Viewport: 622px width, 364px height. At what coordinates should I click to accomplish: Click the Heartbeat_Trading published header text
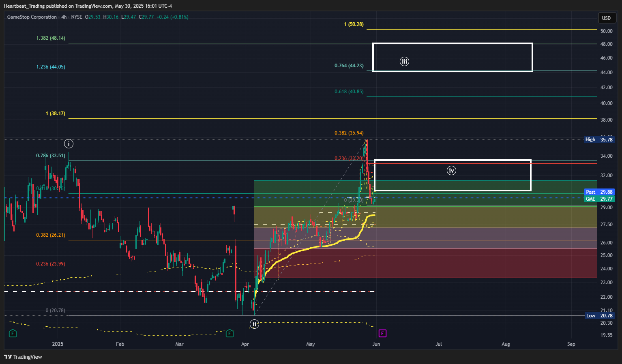[x=88, y=6]
